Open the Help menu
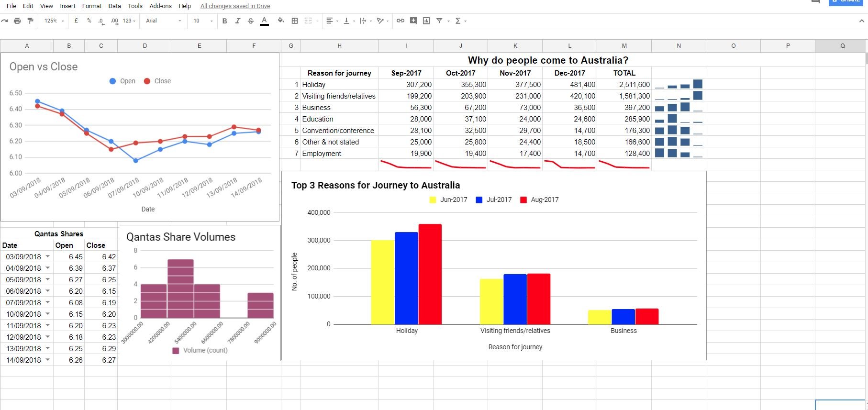The height and width of the screenshot is (410, 868). pyautogui.click(x=185, y=6)
